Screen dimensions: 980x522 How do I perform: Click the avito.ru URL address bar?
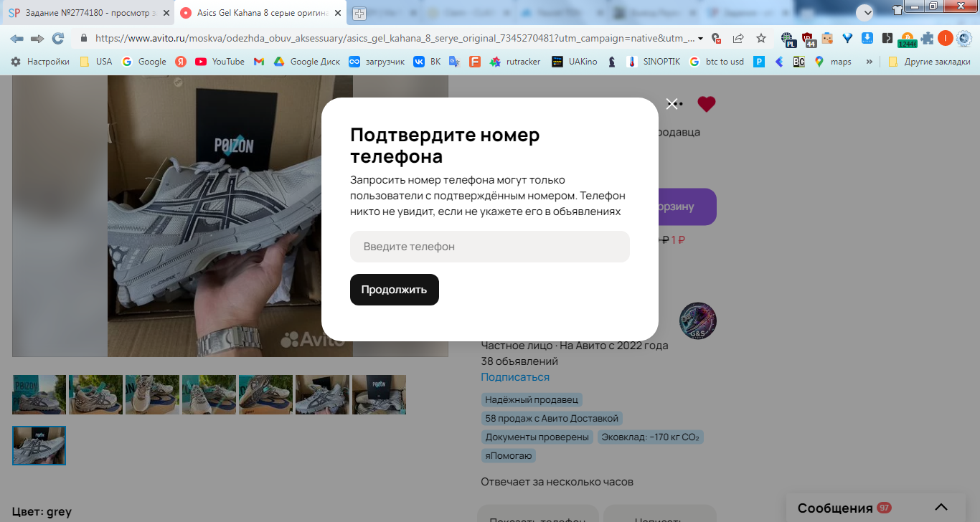tap(395, 39)
